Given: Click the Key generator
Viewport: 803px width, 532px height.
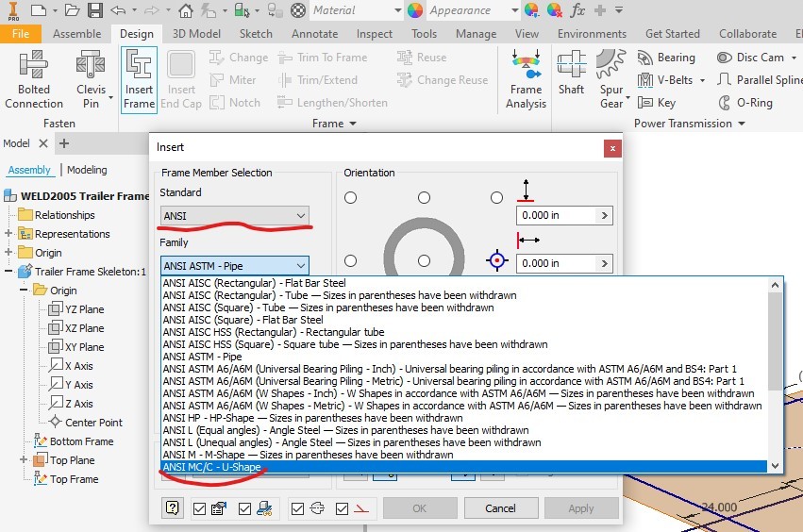Looking at the screenshot, I should click(657, 103).
